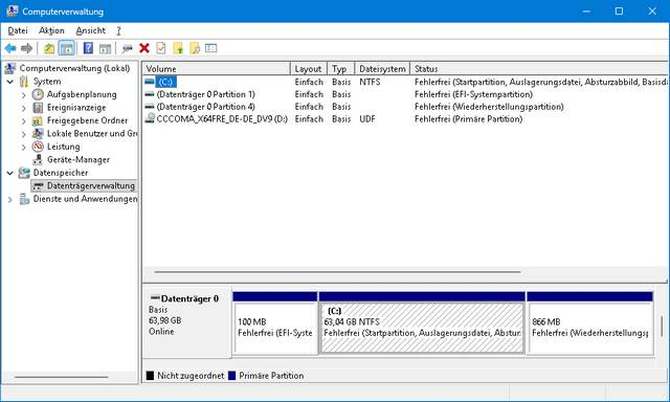Open Geräte-Manager in the tree
Screen dimensions: 670x402
click(76, 159)
